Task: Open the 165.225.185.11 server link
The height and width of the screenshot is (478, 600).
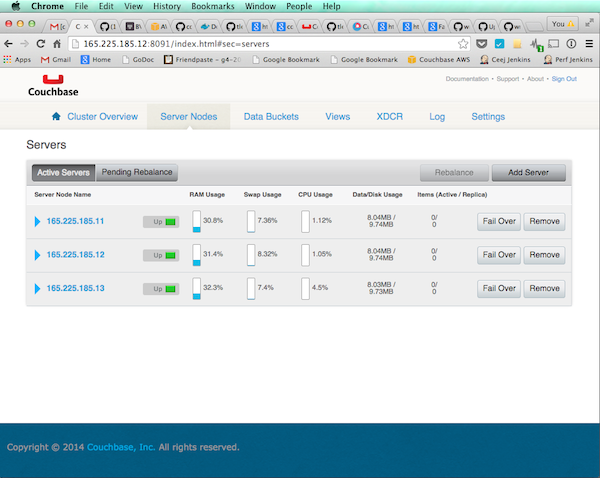Action: (x=75, y=221)
